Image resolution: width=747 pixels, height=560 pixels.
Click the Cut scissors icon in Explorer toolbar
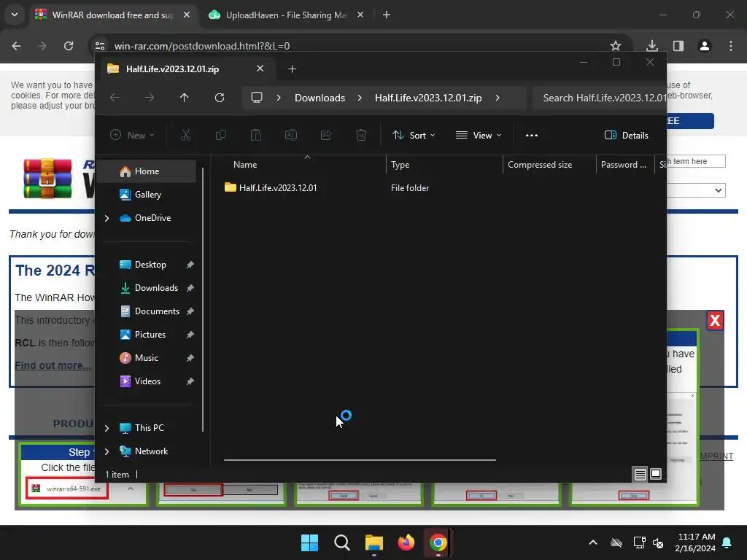(186, 135)
